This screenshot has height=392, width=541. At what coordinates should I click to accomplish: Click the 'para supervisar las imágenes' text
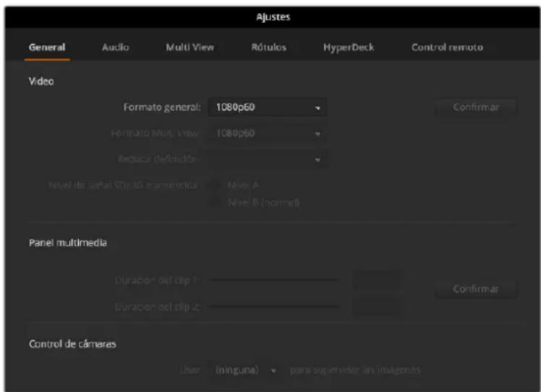coord(355,370)
